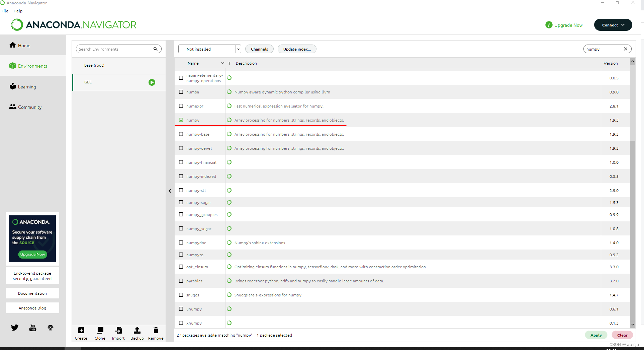Open End-to-end package security link

click(32, 276)
